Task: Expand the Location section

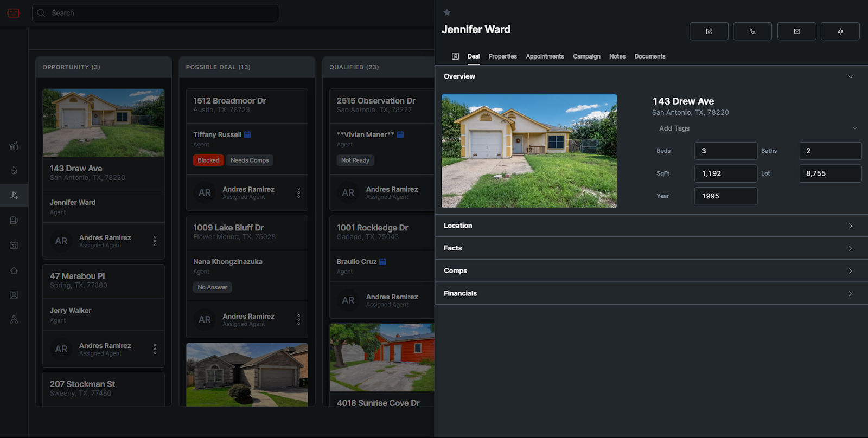Action: (x=850, y=226)
